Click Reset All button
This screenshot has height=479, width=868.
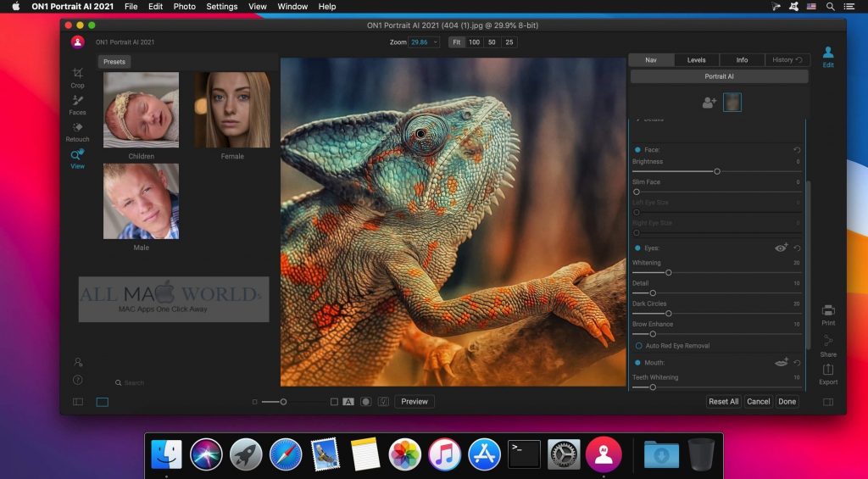point(724,402)
